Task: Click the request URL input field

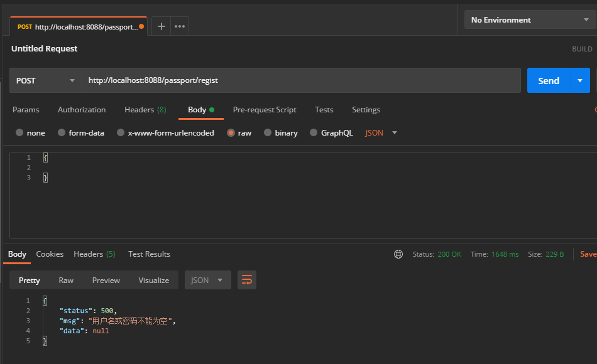Action: pos(301,80)
